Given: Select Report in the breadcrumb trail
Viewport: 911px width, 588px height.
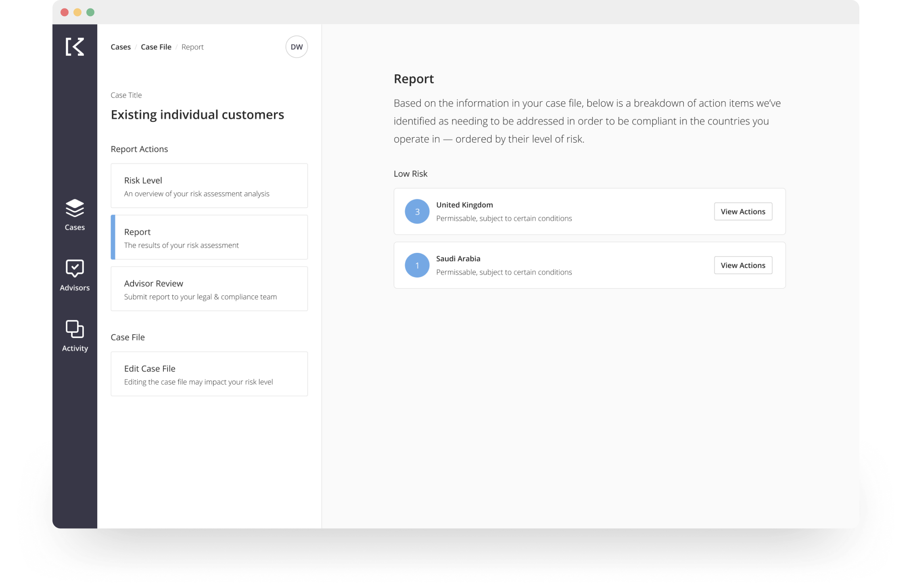Looking at the screenshot, I should coord(192,47).
